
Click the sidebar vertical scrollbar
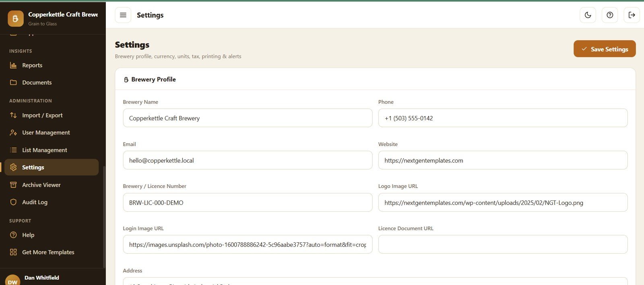click(x=104, y=217)
